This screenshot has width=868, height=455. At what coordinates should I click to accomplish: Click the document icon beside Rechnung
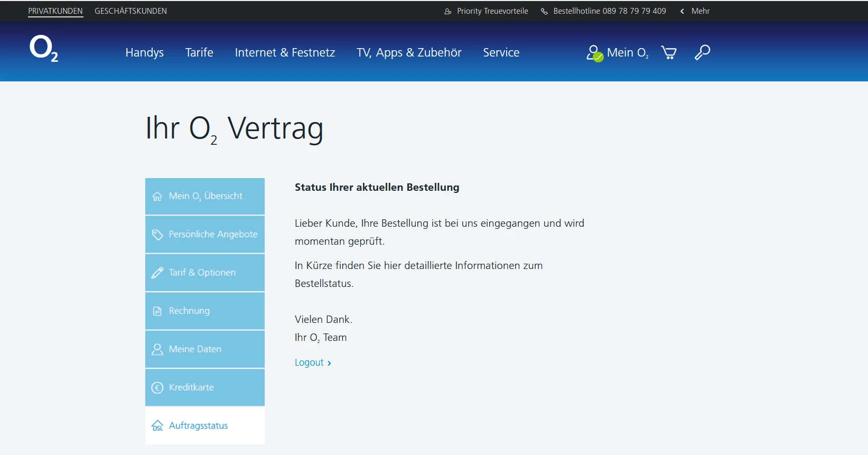tap(157, 311)
